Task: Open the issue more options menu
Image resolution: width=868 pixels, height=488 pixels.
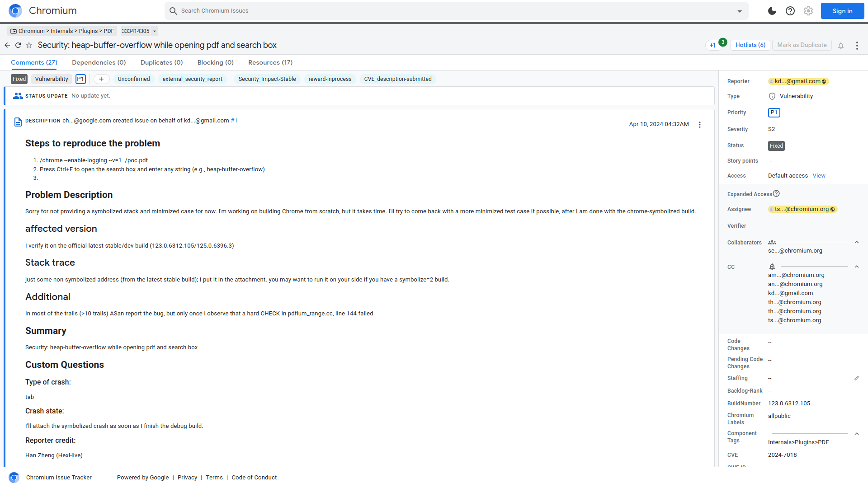Action: click(x=857, y=46)
